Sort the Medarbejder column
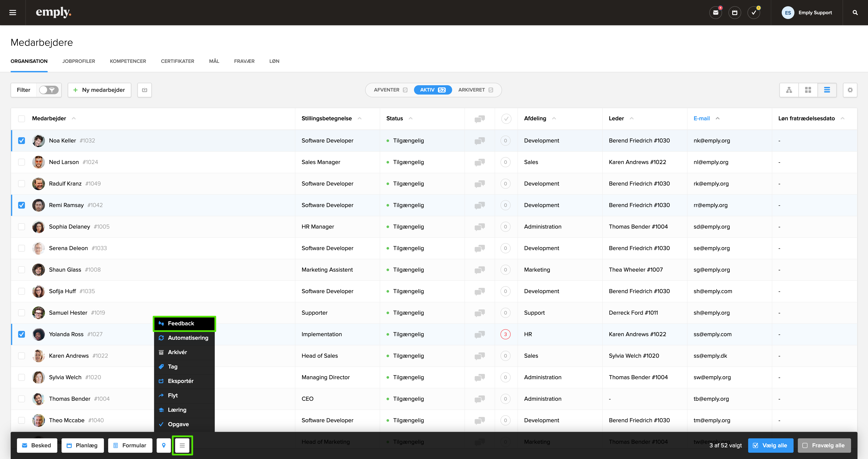This screenshot has width=868, height=459. (73, 119)
